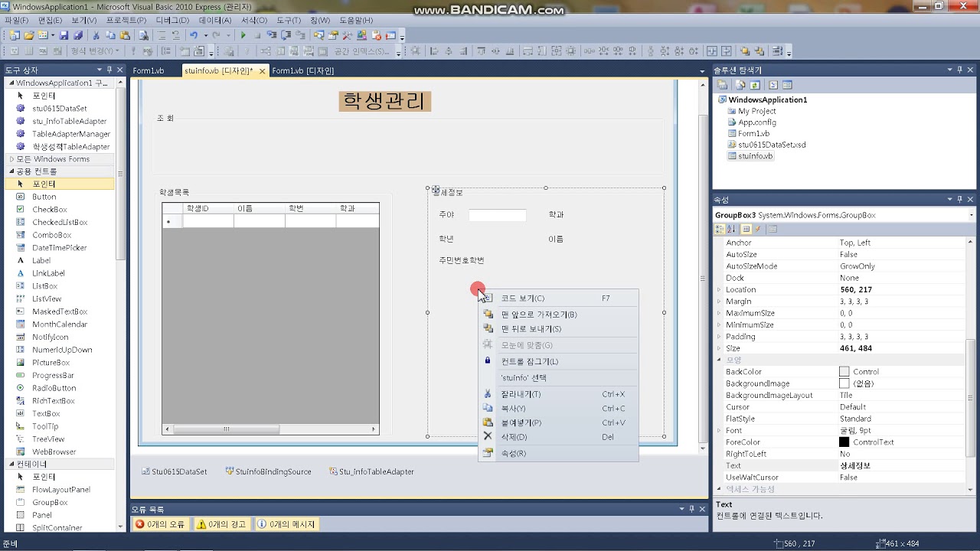Show events with the lightning bolt icon
This screenshot has width=980, height=551.
tap(758, 229)
